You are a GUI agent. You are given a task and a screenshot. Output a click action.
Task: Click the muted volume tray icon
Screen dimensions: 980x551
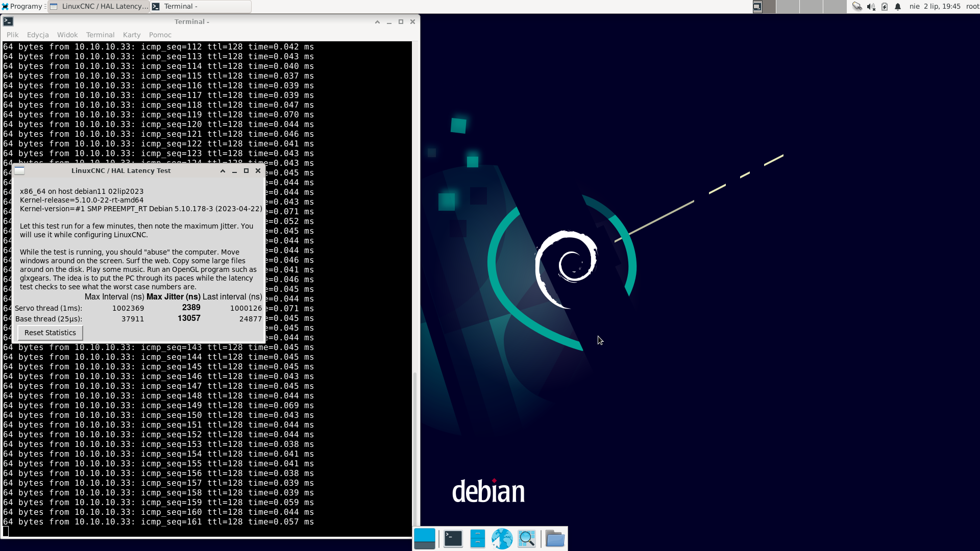(871, 7)
